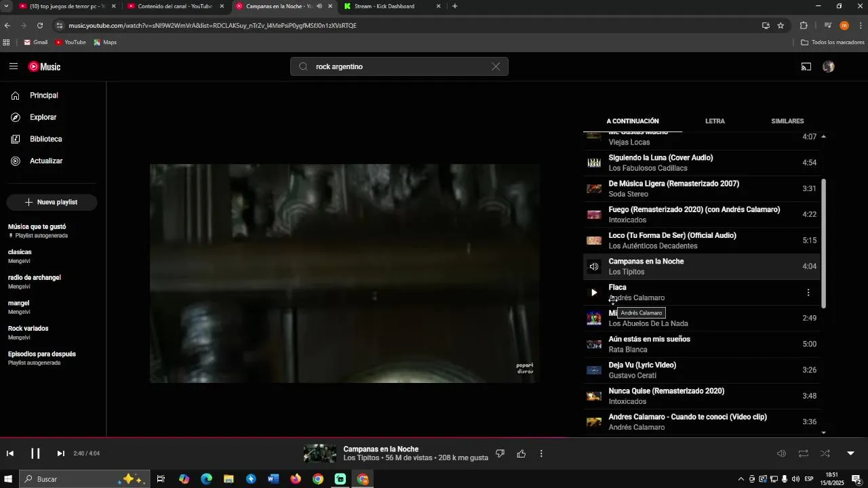Mute the player volume
The image size is (868, 488).
[x=781, y=453]
